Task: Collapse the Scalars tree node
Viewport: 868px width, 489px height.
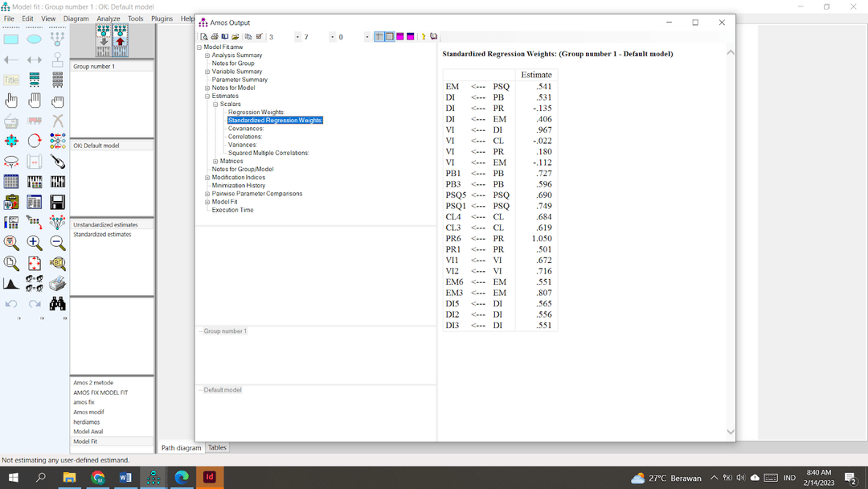Action: (x=215, y=104)
